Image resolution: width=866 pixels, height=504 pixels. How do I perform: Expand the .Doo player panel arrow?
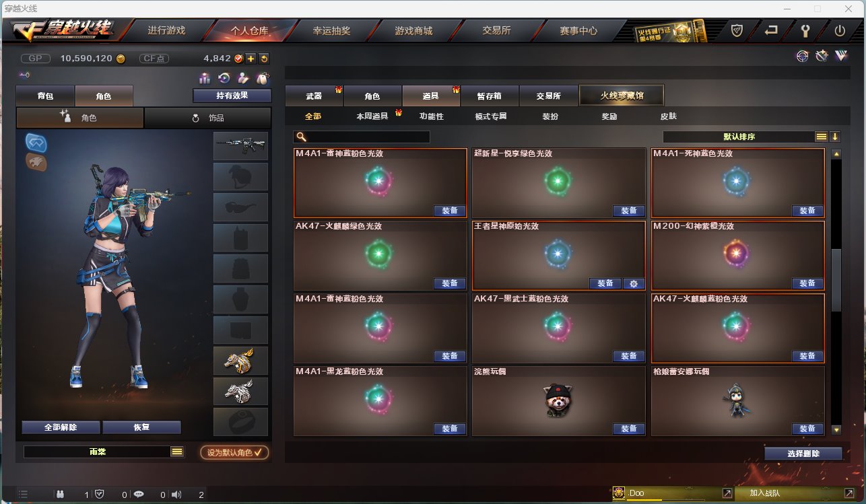click(x=727, y=493)
